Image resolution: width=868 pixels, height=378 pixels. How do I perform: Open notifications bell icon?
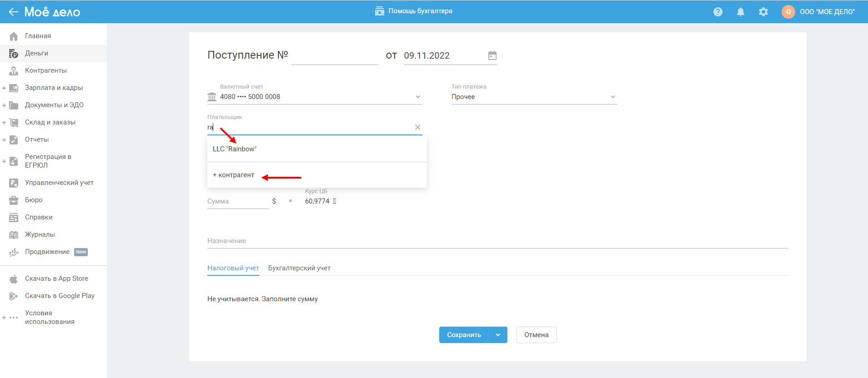[x=740, y=12]
